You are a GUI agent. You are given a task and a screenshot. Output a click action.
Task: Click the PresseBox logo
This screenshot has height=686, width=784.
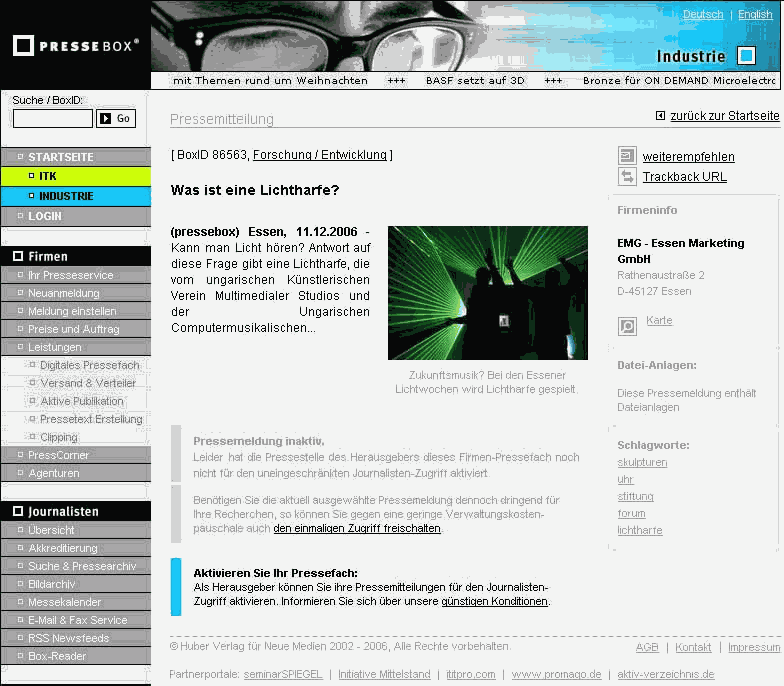click(x=75, y=45)
